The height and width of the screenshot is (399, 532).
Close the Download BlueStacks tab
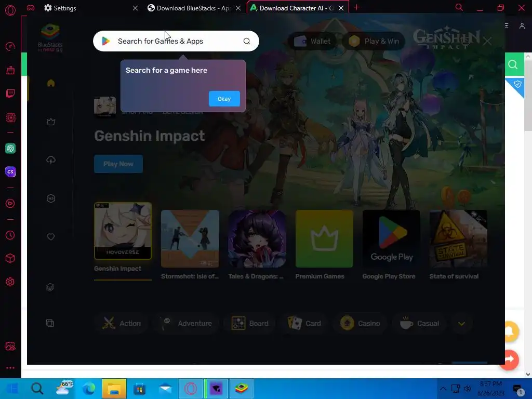click(x=238, y=8)
